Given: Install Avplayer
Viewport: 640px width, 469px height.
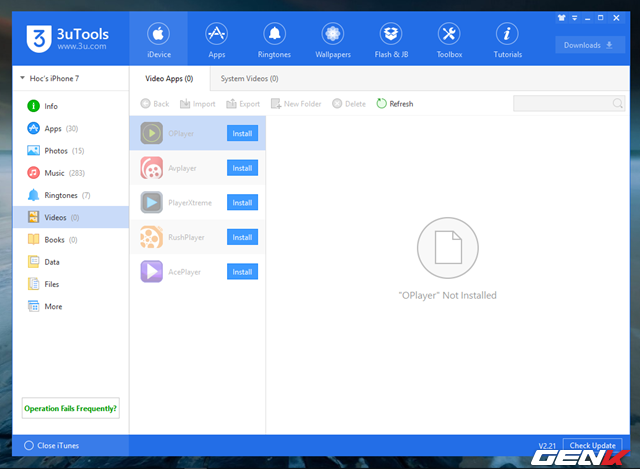Looking at the screenshot, I should pyautogui.click(x=242, y=168).
